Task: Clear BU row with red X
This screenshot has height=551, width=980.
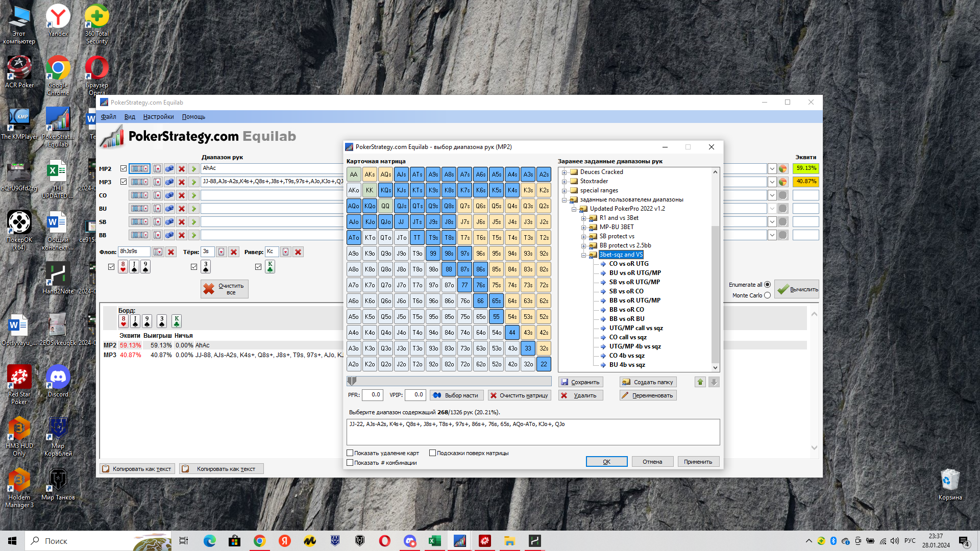Action: [182, 209]
